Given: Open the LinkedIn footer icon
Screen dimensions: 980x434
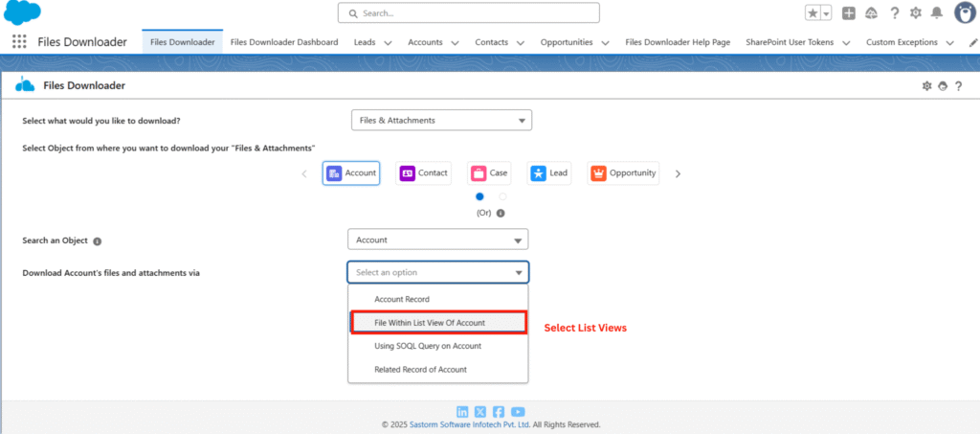Looking at the screenshot, I should coord(462,412).
